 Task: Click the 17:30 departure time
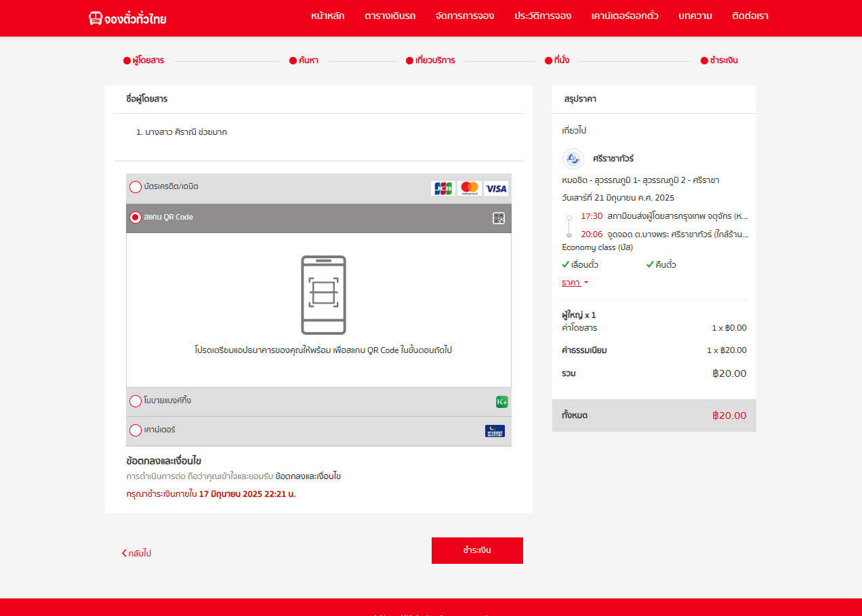click(x=592, y=216)
